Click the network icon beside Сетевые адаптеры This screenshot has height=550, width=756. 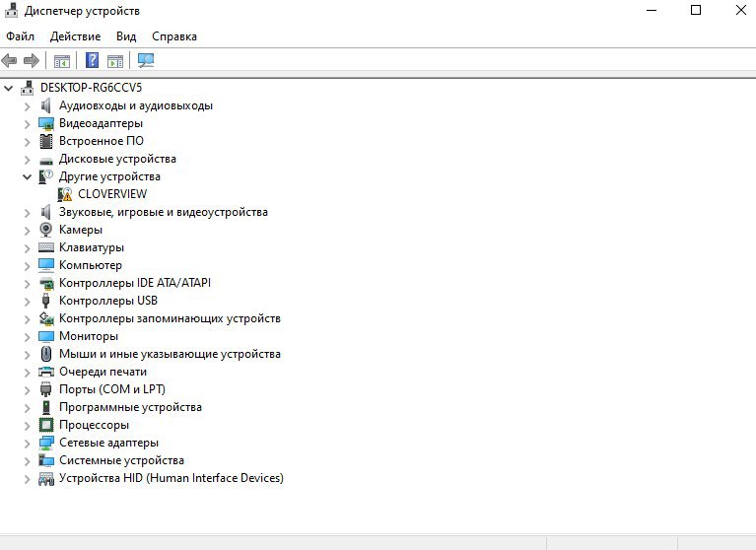coord(46,443)
